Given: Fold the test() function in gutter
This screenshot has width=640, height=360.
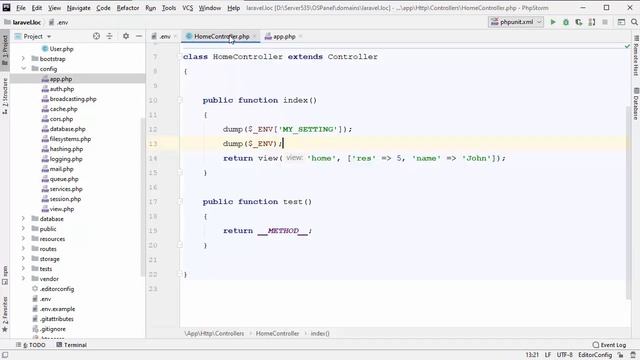Looking at the screenshot, I should click(x=180, y=202).
